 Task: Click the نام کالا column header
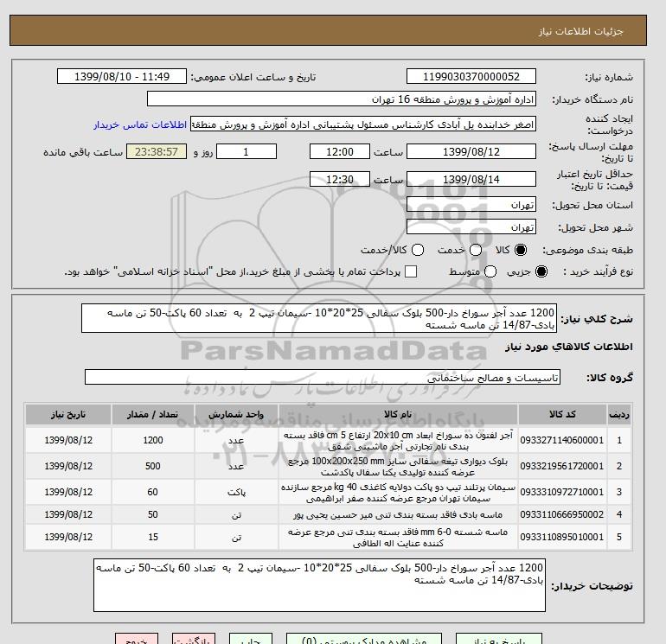398,414
